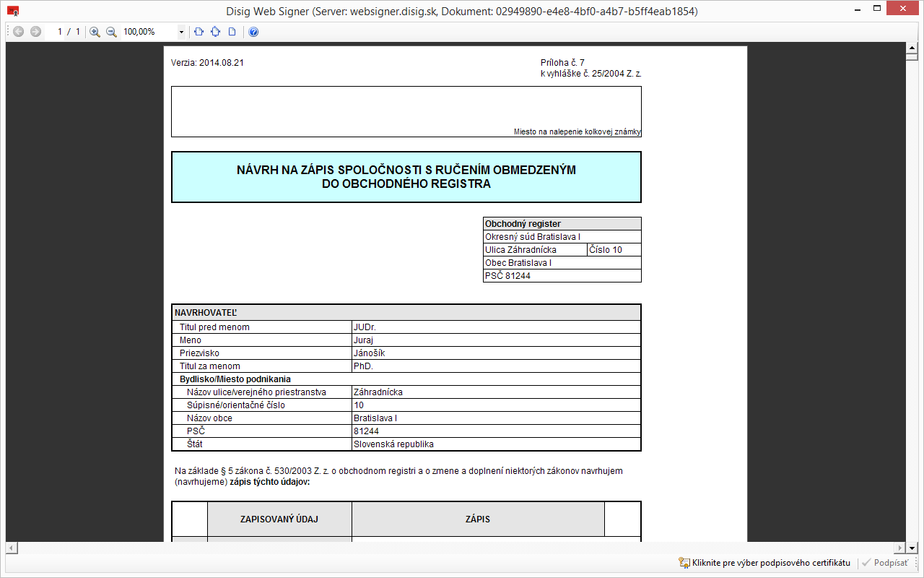The image size is (924, 578).
Task: Click the 'PhD.' title value
Action: [363, 366]
